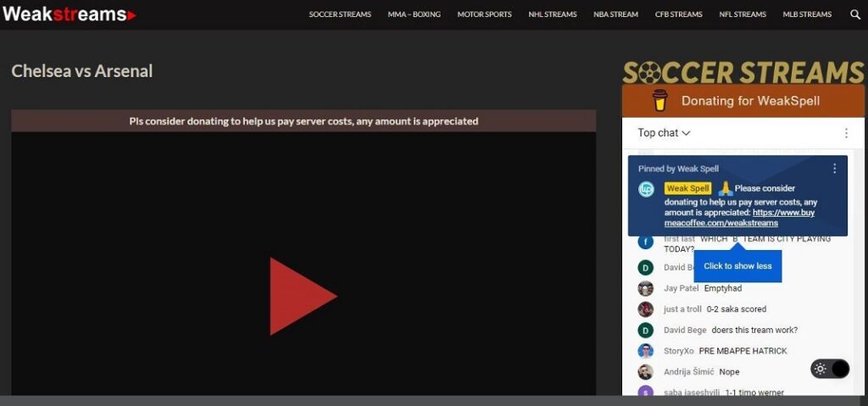Click the Donating for WeakSpell banner

(x=743, y=101)
